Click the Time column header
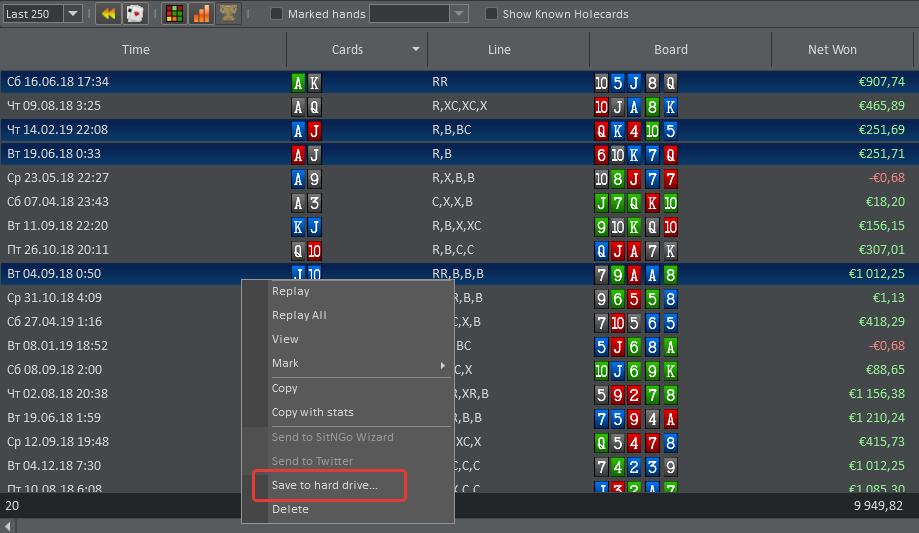The height and width of the screenshot is (533, 919). point(136,50)
